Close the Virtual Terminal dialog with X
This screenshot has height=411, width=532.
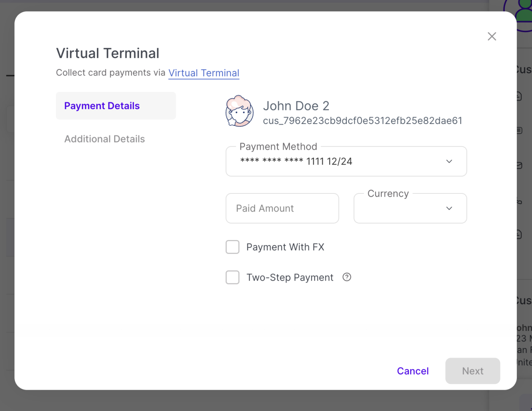492,37
